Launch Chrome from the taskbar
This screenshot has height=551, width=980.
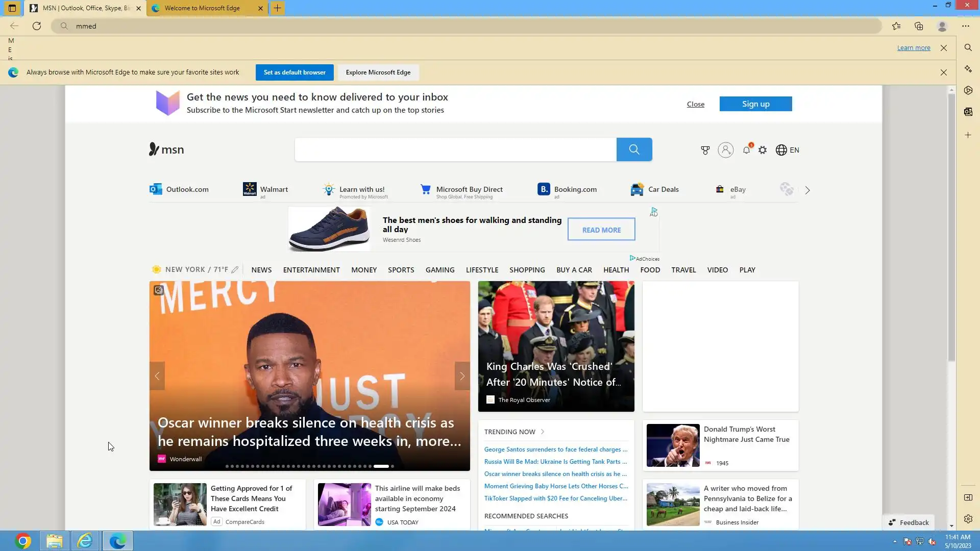pos(23,541)
